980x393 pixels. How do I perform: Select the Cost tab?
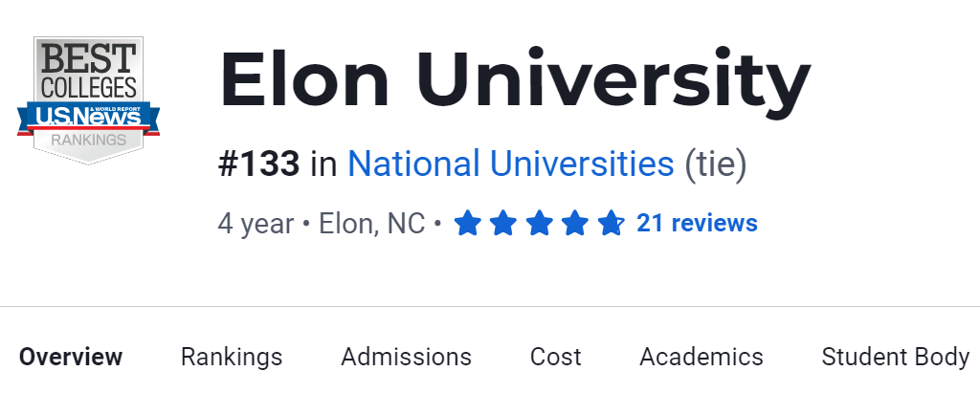[555, 358]
